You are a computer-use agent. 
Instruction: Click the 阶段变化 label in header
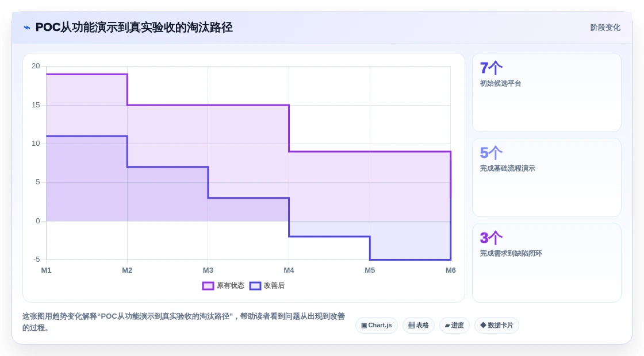pos(605,28)
